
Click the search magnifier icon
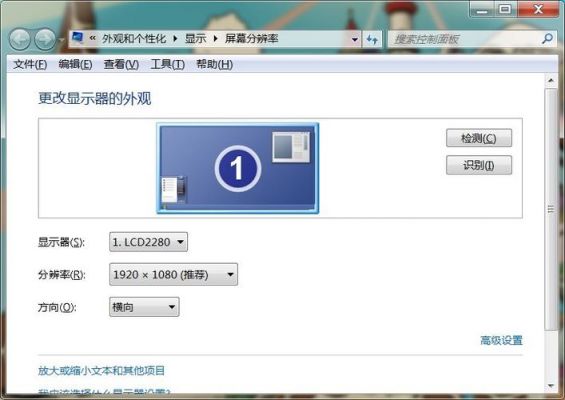click(547, 39)
